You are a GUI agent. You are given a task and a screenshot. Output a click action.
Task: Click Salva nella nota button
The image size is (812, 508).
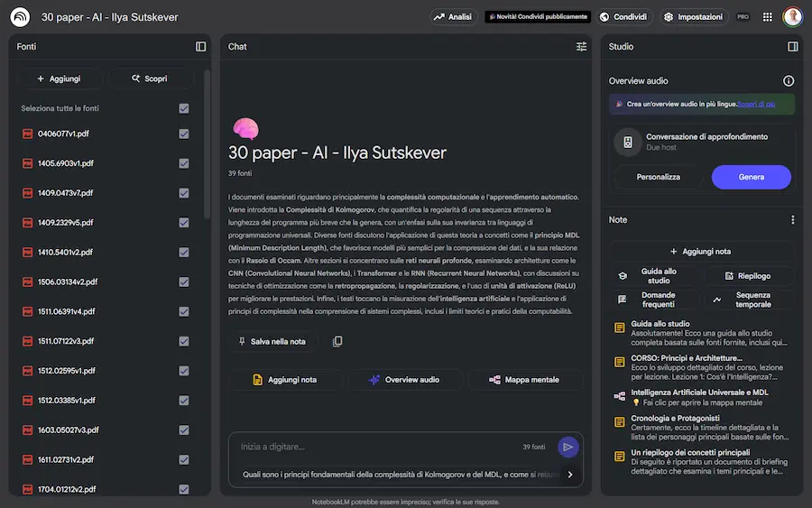point(272,341)
